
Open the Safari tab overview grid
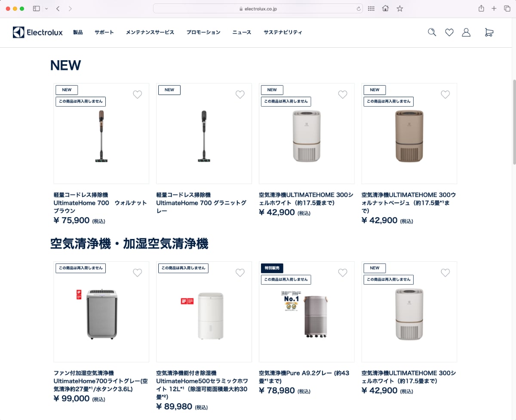pos(507,8)
